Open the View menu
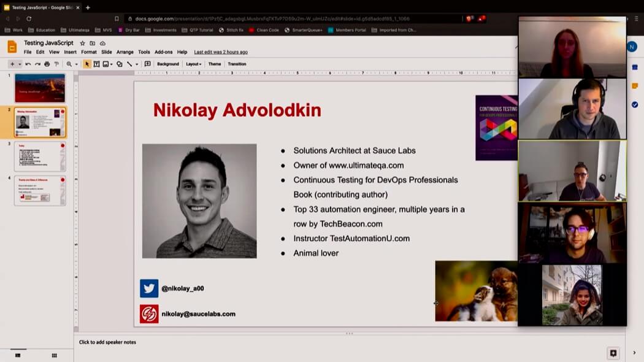The image size is (644, 362). [x=54, y=52]
